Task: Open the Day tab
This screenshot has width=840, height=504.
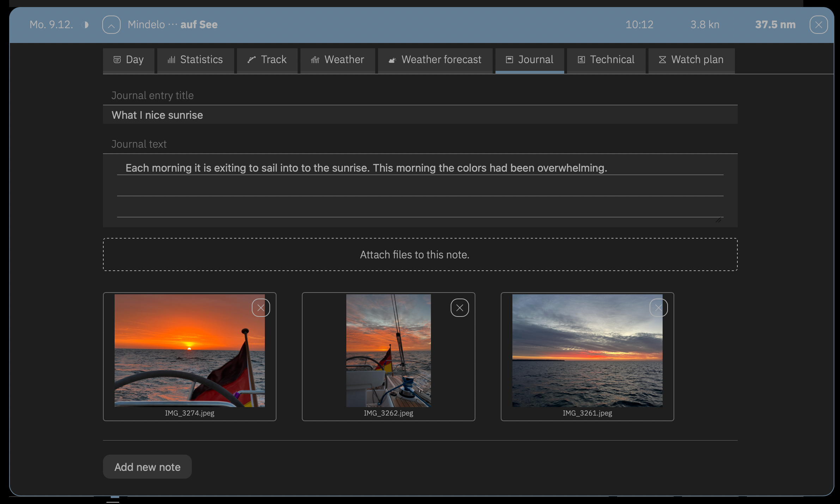Action: click(128, 60)
